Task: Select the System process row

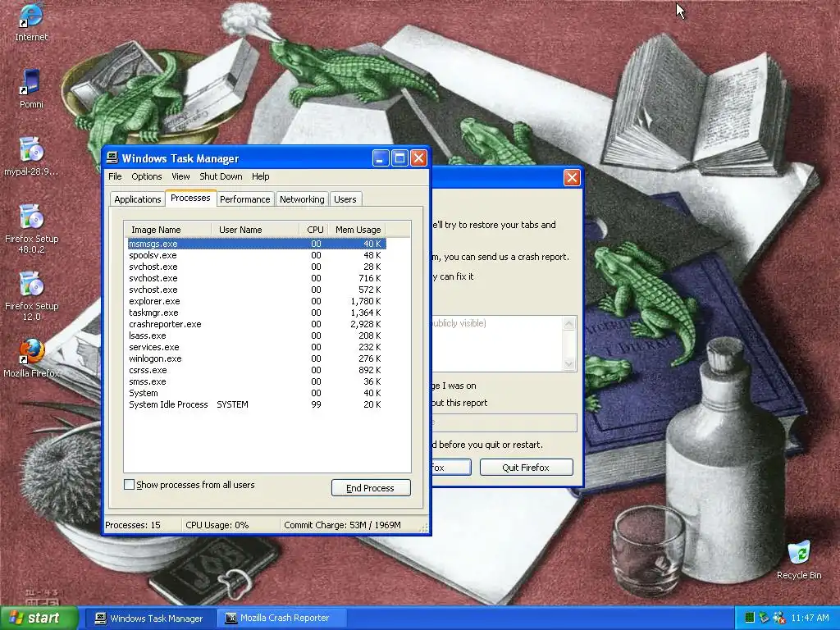Action: point(256,393)
